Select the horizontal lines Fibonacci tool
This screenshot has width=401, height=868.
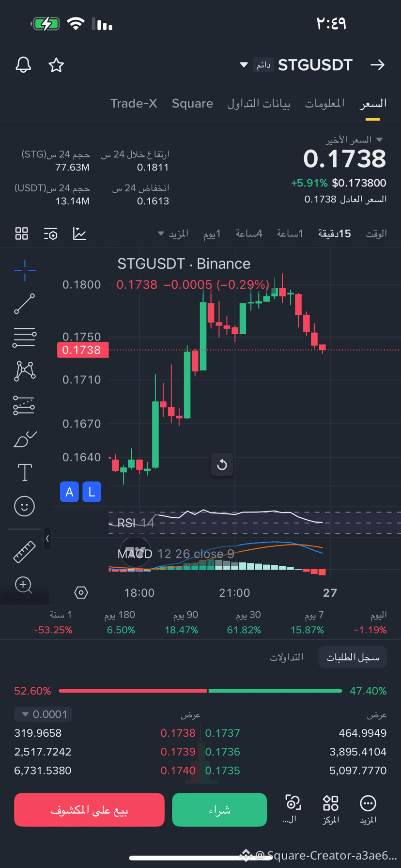(25, 338)
